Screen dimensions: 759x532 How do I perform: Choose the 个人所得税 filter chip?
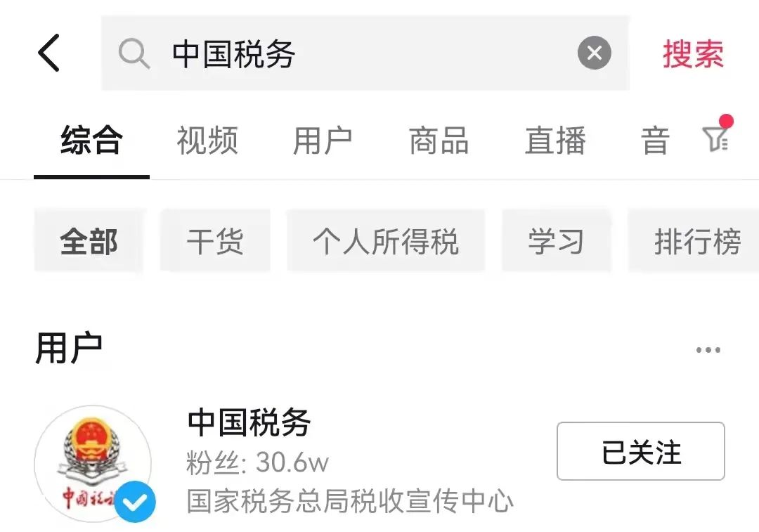[x=386, y=241]
